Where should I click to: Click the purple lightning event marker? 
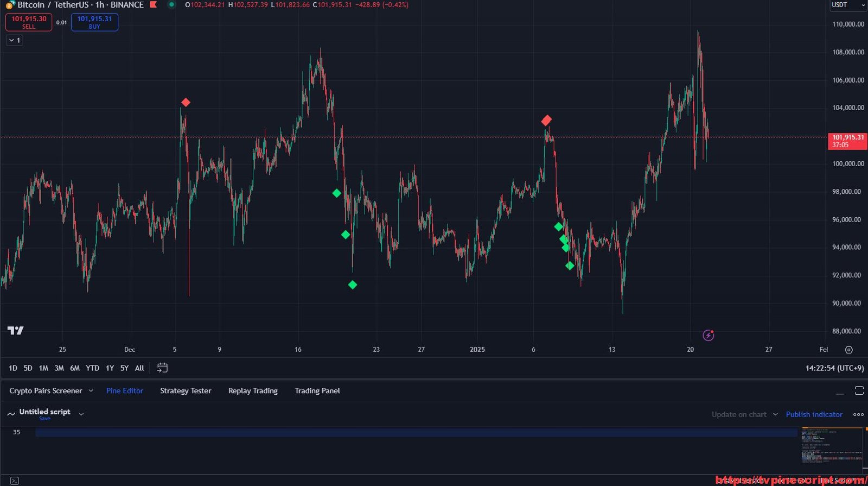pos(708,335)
